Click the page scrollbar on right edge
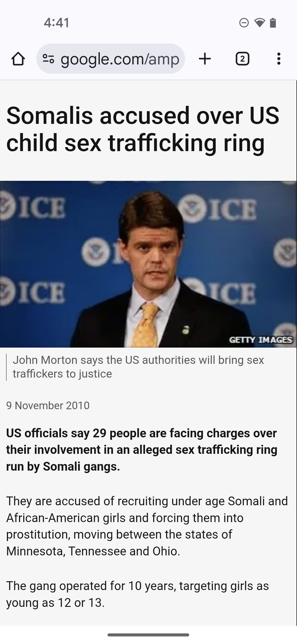297x644 pixels. click(296, 353)
